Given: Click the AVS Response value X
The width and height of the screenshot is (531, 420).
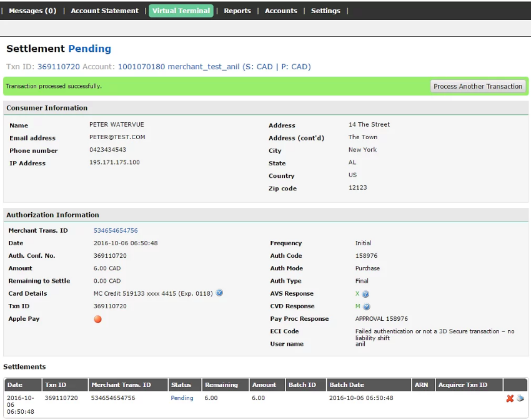Looking at the screenshot, I should [x=357, y=293].
